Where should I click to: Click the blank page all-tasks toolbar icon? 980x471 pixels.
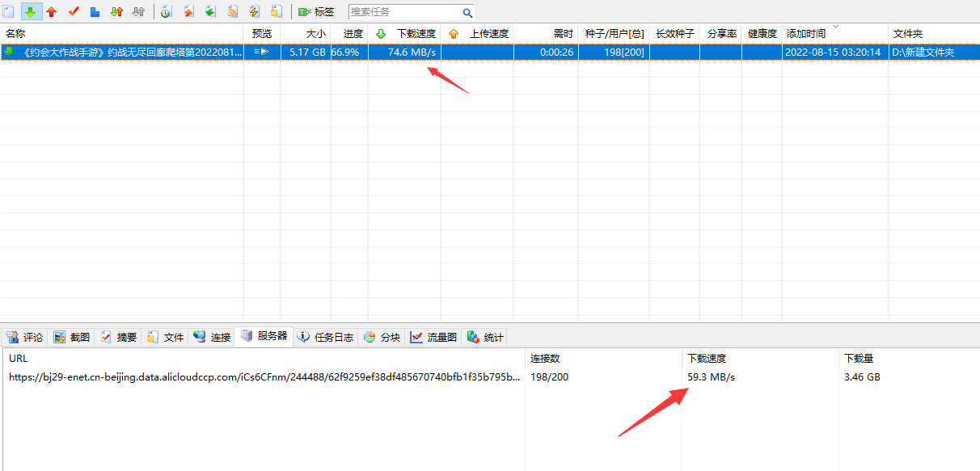point(9,12)
